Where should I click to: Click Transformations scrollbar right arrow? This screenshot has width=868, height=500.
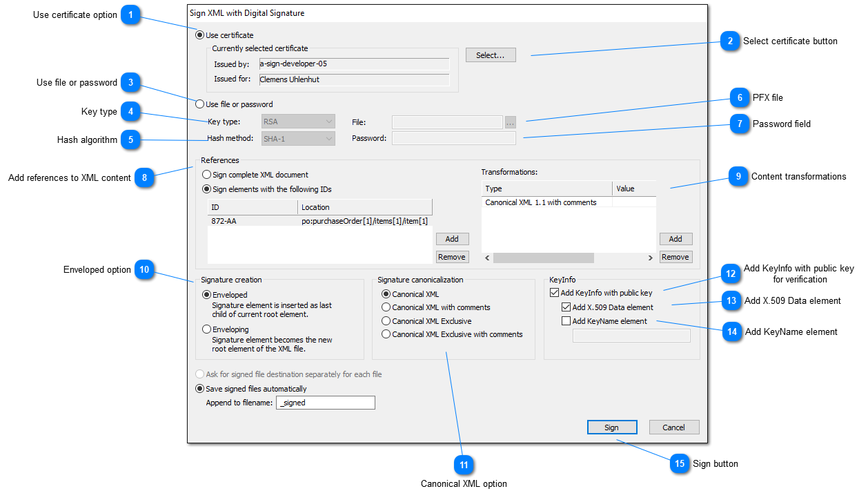point(650,258)
